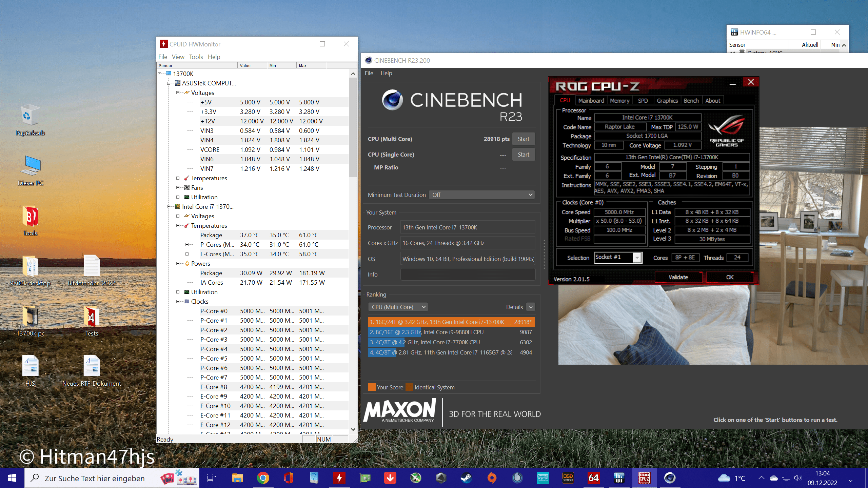Click the Validate button in CPU-Z
868x488 pixels.
[678, 277]
